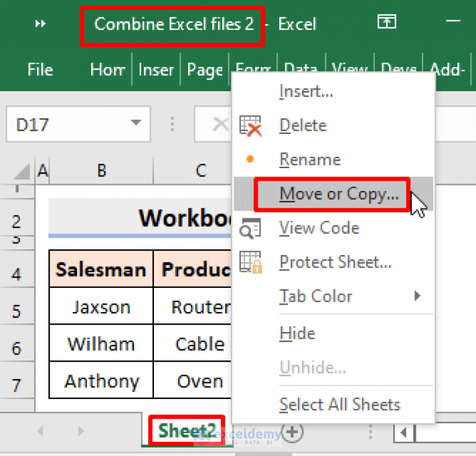Select column A header
This screenshot has height=456, width=476.
tap(42, 171)
